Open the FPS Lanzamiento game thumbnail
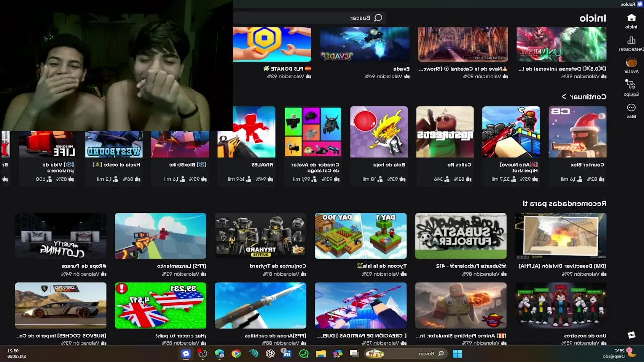Image resolution: width=644 pixels, height=362 pixels. [x=160, y=236]
